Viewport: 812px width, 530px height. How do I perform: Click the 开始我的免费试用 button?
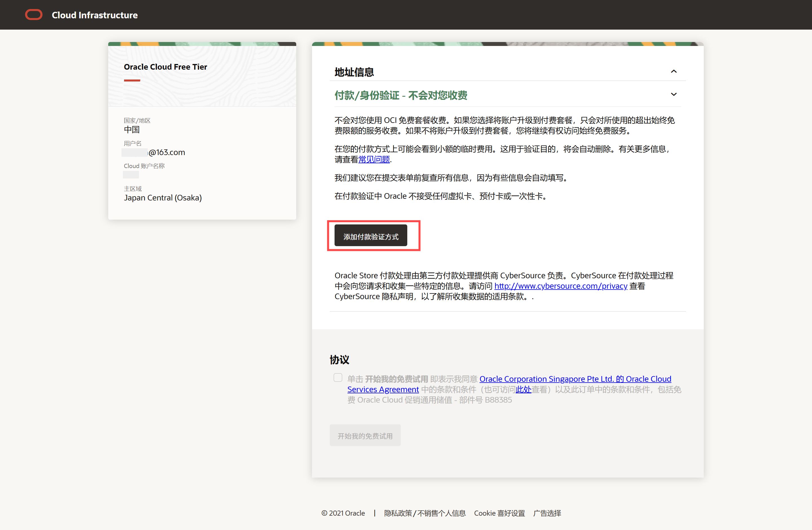point(365,436)
